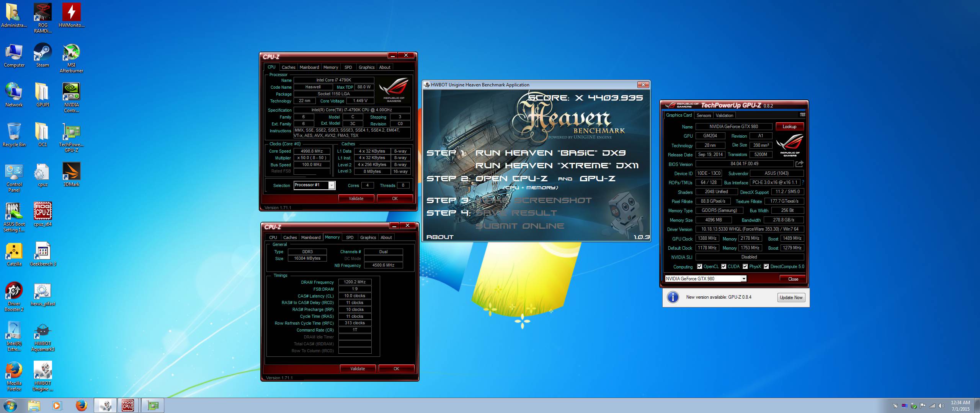Click OK in bottom CPU-Z Memory window
The height and width of the screenshot is (413, 980).
click(x=396, y=369)
